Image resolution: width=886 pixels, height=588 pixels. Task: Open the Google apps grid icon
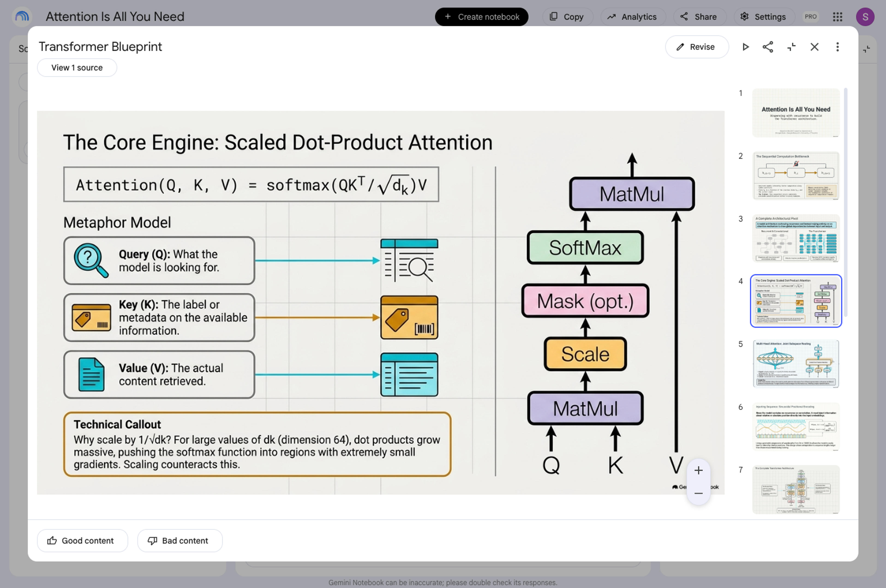pos(837,17)
